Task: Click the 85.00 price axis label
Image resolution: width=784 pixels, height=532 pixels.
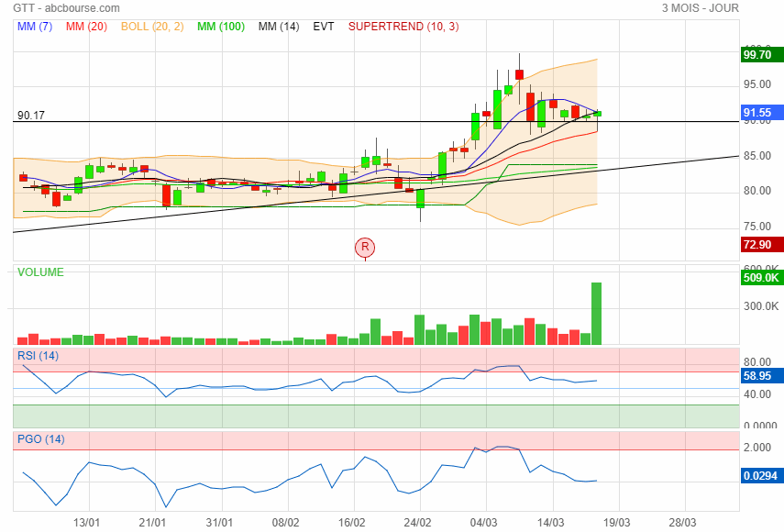Action: pos(757,156)
